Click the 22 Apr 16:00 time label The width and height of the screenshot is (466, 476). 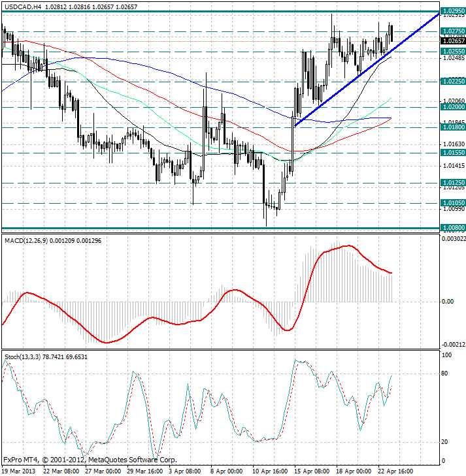(x=396, y=471)
